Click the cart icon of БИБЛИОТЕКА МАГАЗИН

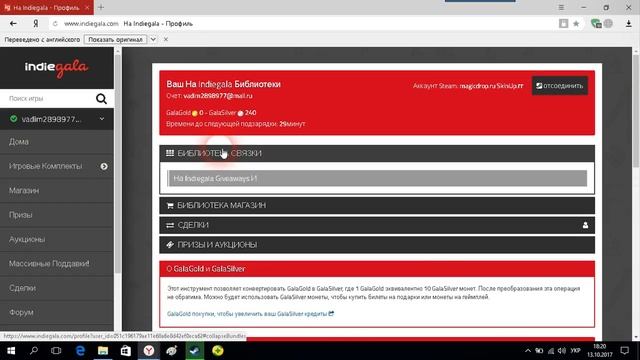(170, 205)
